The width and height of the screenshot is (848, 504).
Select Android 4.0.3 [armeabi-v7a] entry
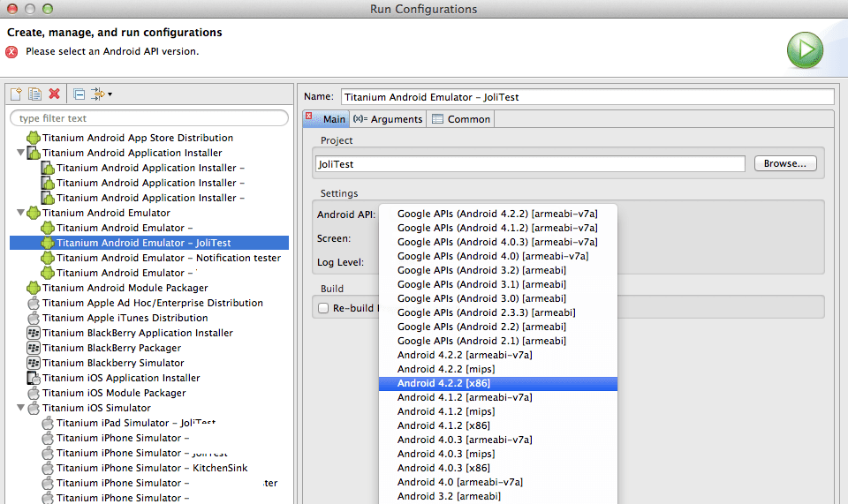tap(498, 440)
